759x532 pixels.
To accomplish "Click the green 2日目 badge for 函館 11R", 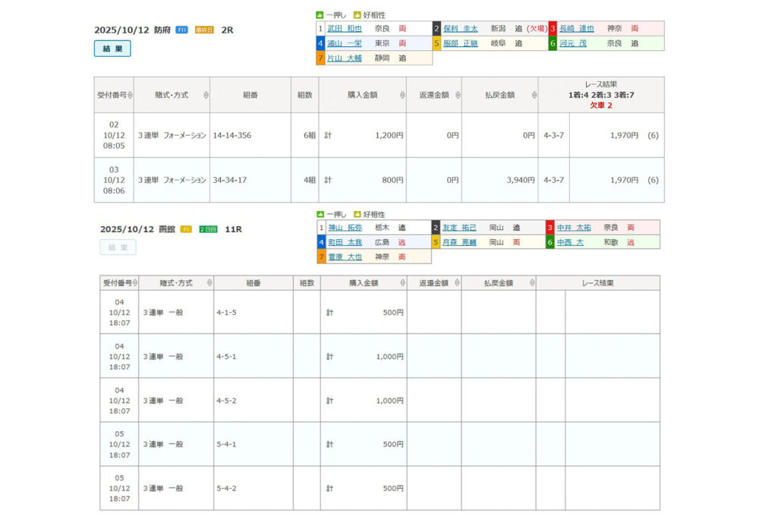I will click(x=207, y=229).
